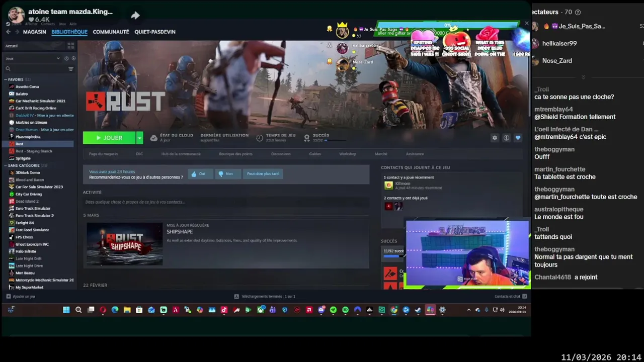Open the SHIPSHAPE news title
This screenshot has height=362, width=644.
(180, 232)
